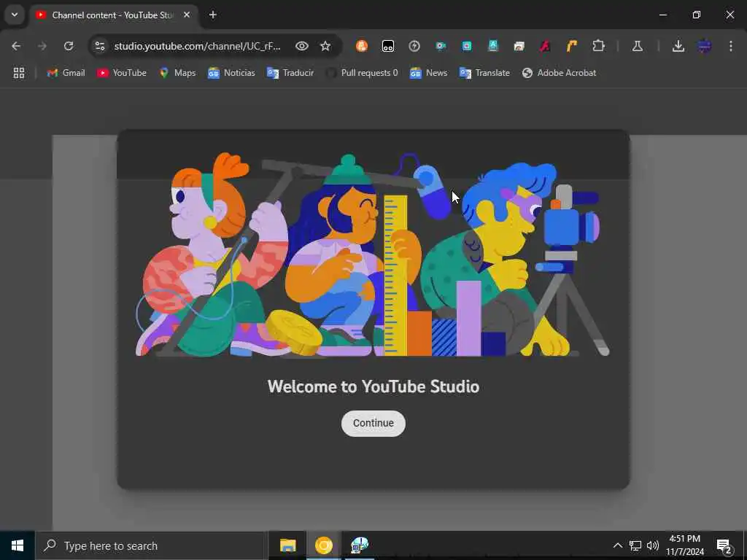Open the volume control in tray
Image resolution: width=747 pixels, height=560 pixels.
pos(653,545)
